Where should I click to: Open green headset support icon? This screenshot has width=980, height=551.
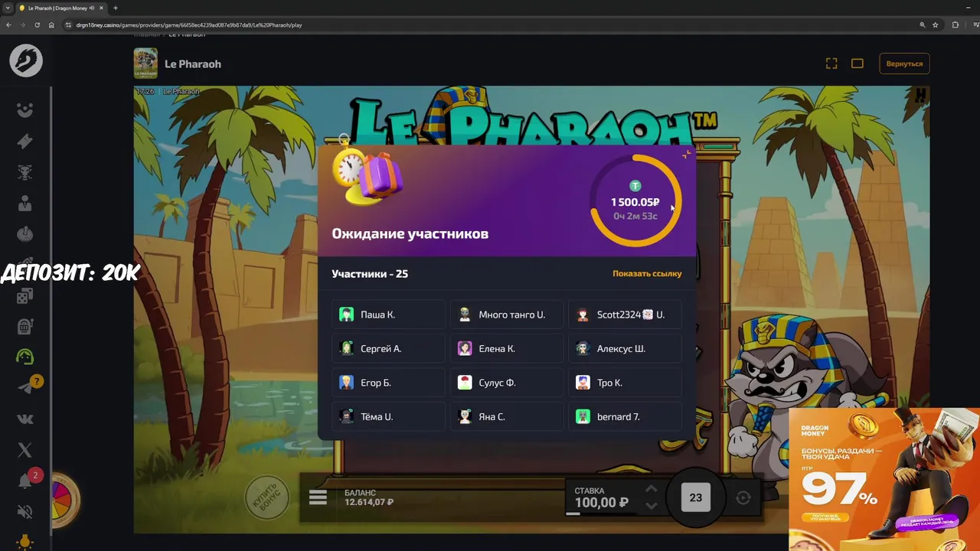(x=25, y=357)
